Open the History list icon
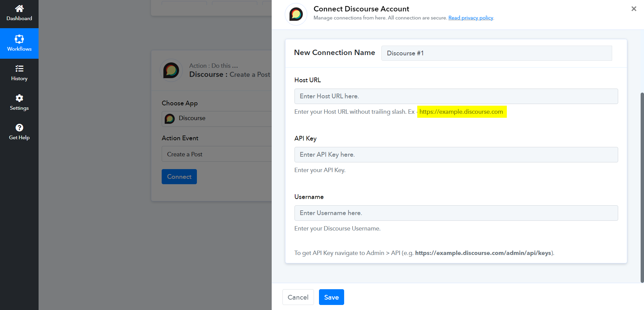Screen dimensions: 644x310 point(19,68)
